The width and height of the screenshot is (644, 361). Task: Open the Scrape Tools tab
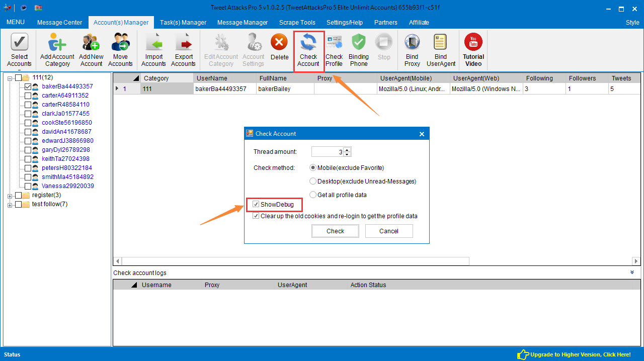point(297,22)
